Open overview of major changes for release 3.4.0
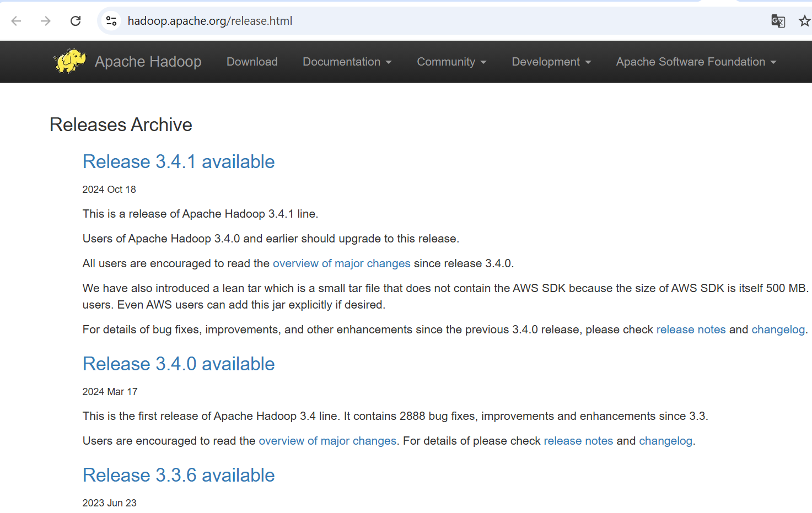The image size is (812, 513). pyautogui.click(x=327, y=441)
